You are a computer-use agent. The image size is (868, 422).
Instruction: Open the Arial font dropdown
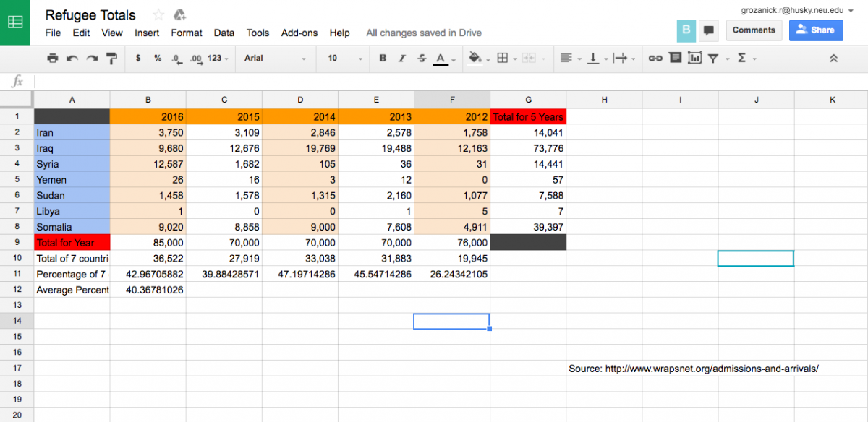point(274,59)
